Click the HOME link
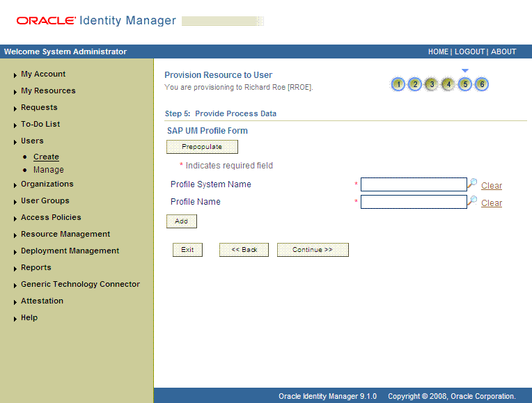This screenshot has width=532, height=403. click(x=438, y=52)
